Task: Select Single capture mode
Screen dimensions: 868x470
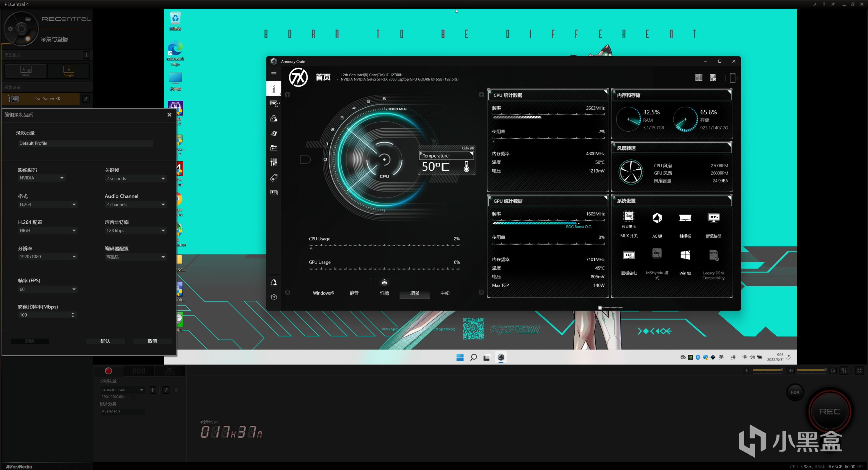Action: (x=69, y=71)
